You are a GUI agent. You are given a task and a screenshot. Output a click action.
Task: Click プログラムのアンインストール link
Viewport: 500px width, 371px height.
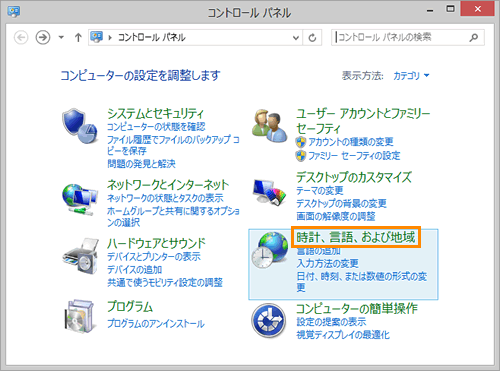(156, 324)
